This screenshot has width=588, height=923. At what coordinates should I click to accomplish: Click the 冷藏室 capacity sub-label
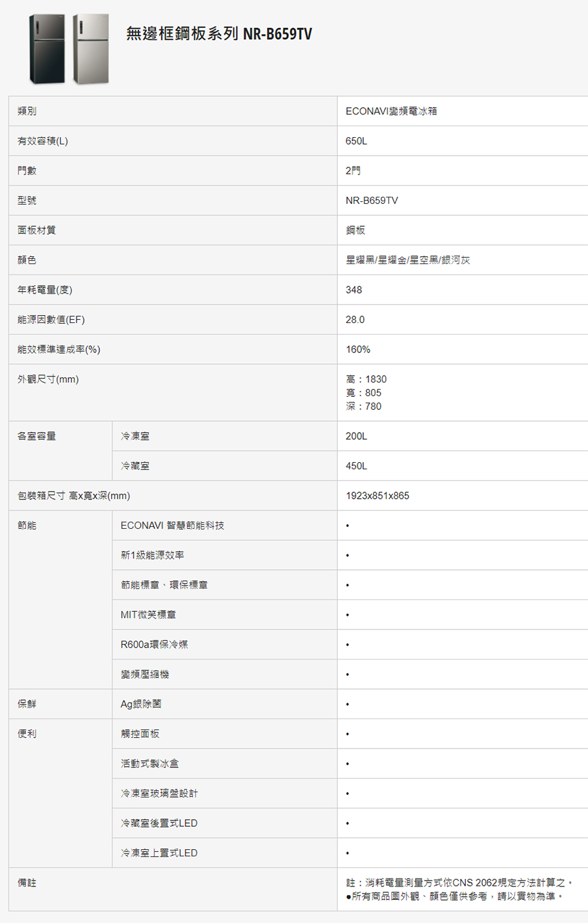pyautogui.click(x=135, y=466)
